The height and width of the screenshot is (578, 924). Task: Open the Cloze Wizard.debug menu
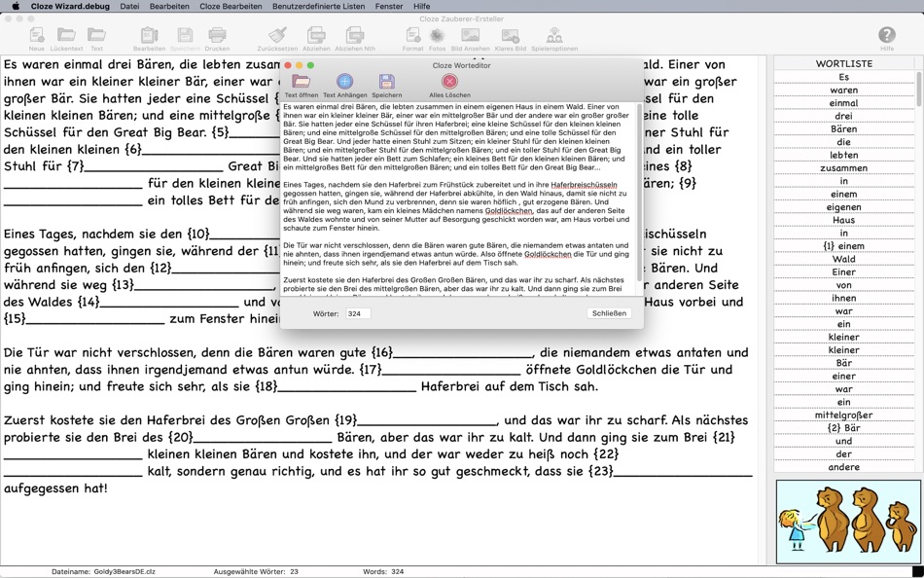point(70,6)
